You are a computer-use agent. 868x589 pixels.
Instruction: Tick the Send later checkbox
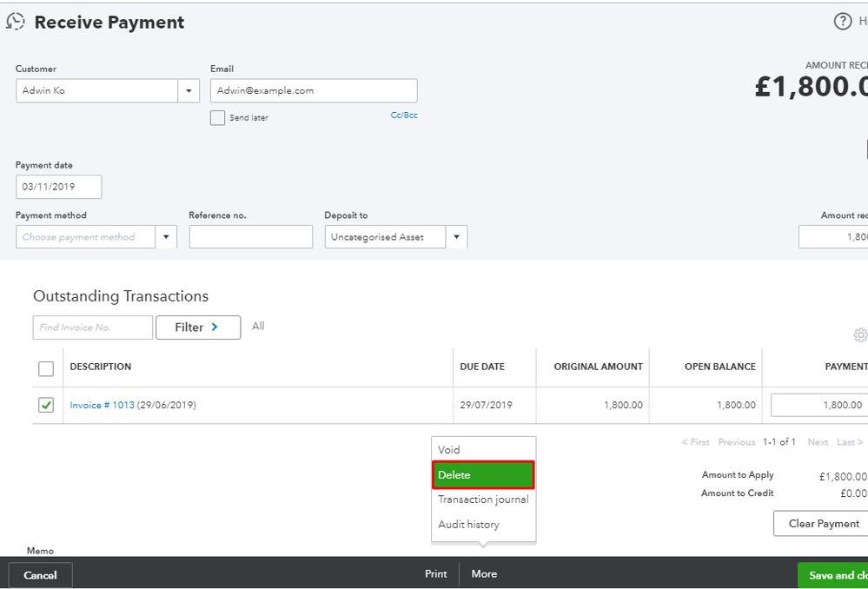point(218,117)
